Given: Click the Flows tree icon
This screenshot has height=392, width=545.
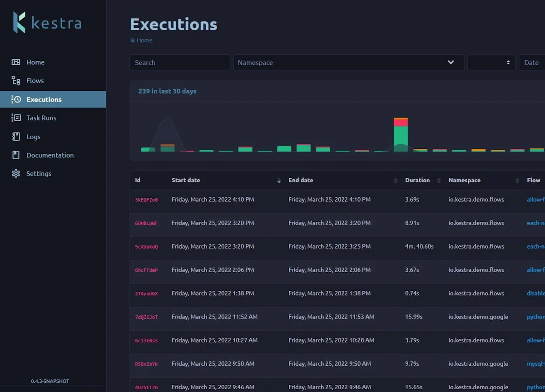Looking at the screenshot, I should coord(16,81).
